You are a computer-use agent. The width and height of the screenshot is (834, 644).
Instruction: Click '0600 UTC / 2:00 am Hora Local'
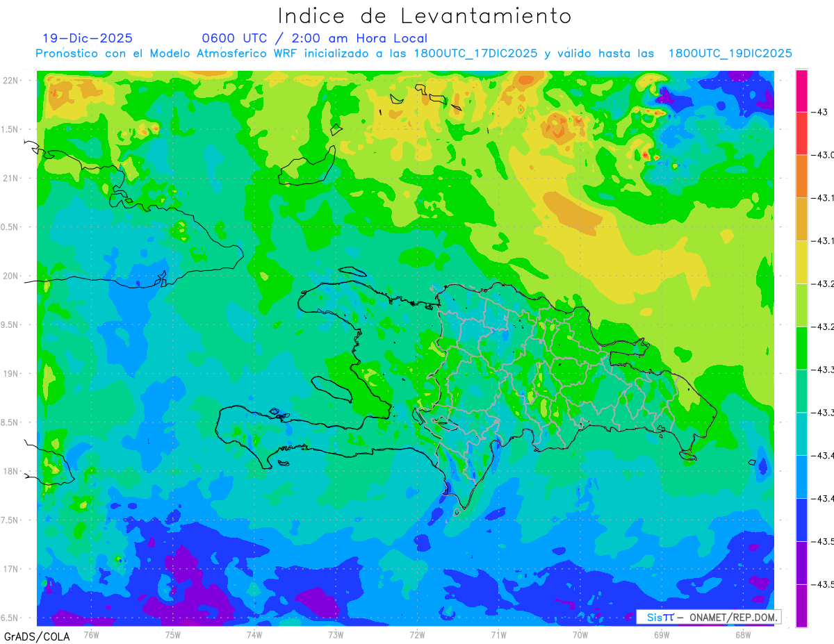click(314, 38)
